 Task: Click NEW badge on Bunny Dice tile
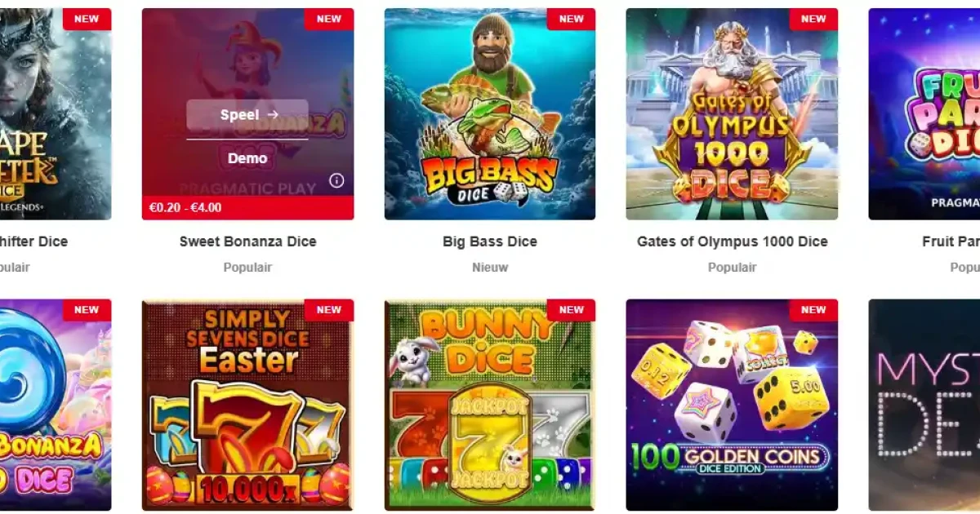pos(571,310)
